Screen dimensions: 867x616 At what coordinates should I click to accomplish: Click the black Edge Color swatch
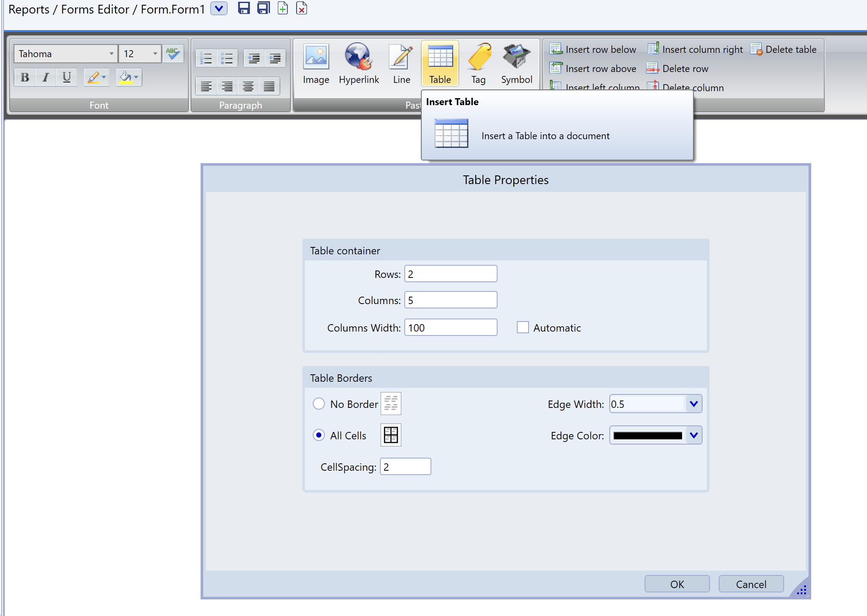(x=648, y=435)
